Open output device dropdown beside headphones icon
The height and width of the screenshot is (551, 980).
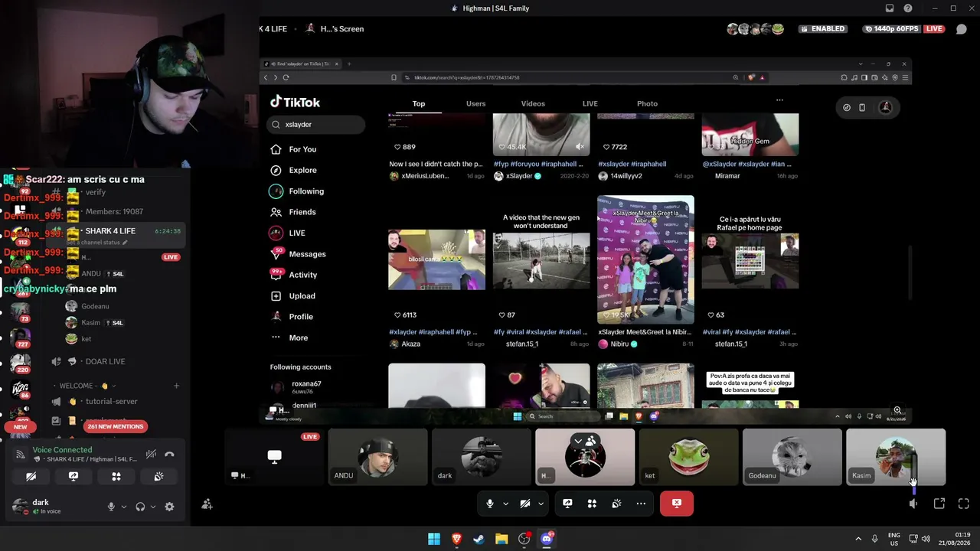pyautogui.click(x=152, y=507)
